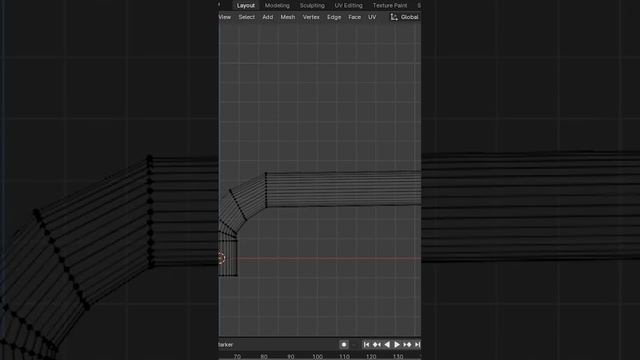Play the animation forward

point(397,344)
